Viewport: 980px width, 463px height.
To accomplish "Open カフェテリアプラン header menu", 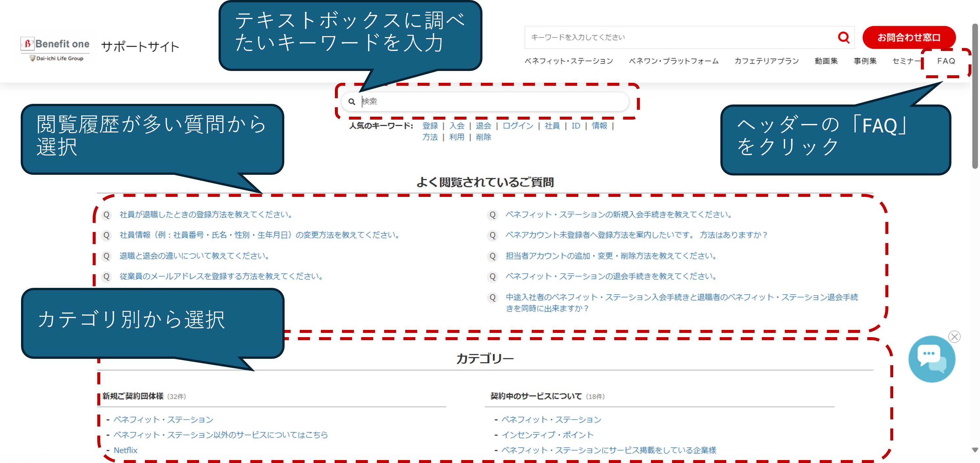I will [x=766, y=61].
